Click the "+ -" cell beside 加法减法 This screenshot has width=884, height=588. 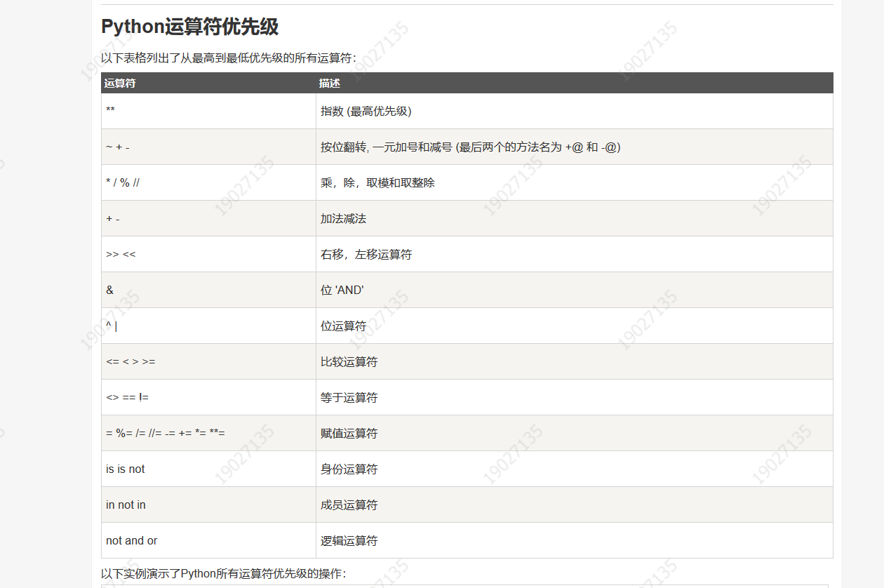tap(208, 218)
